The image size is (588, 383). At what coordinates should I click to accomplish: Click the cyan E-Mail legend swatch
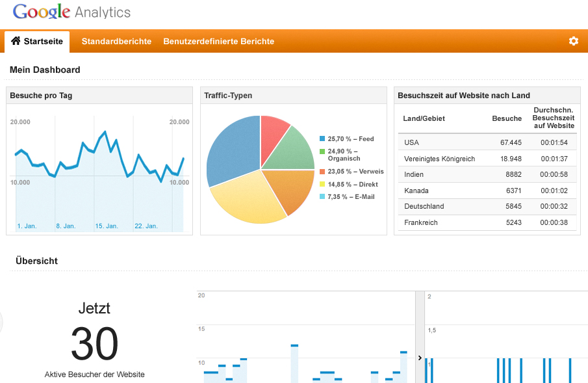(x=322, y=197)
